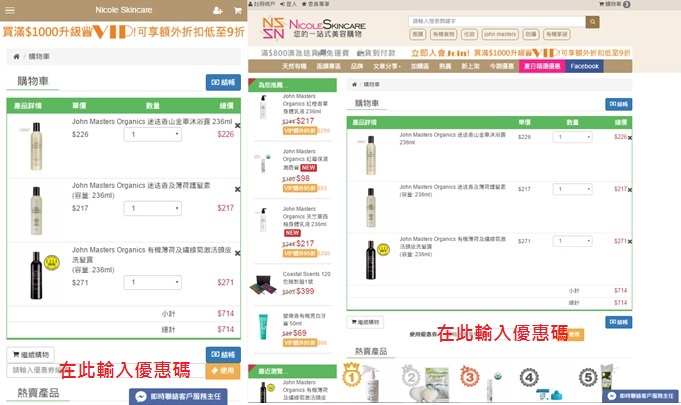Open 品牌 navigation menu item
The width and height of the screenshot is (681, 405).
click(357, 66)
